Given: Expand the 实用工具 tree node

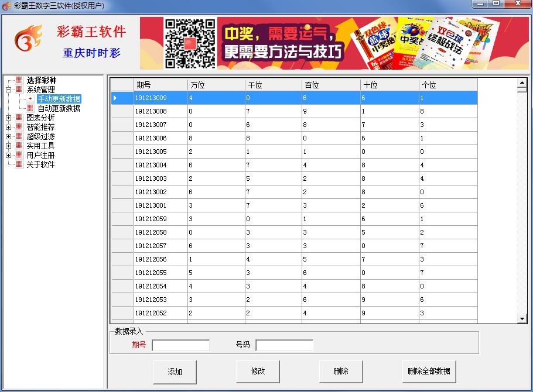Looking at the screenshot, I should 9,146.
